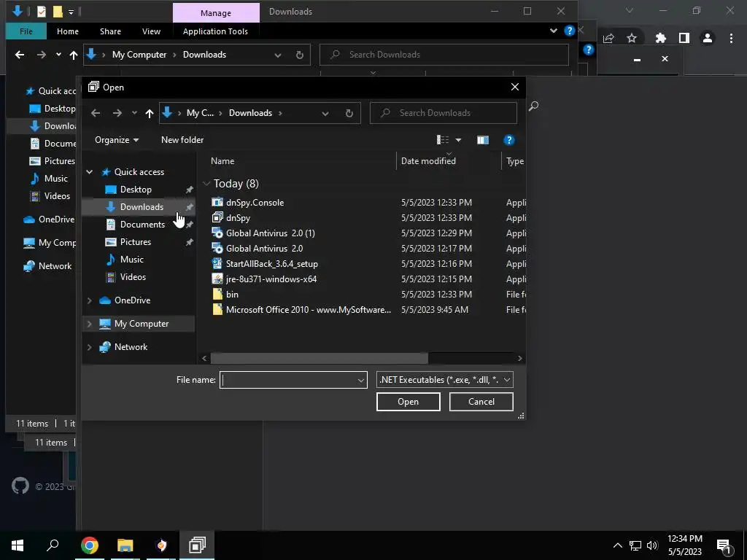Unpin Desktop from Quick access in dialog
The width and height of the screenshot is (747, 560).
pos(189,190)
